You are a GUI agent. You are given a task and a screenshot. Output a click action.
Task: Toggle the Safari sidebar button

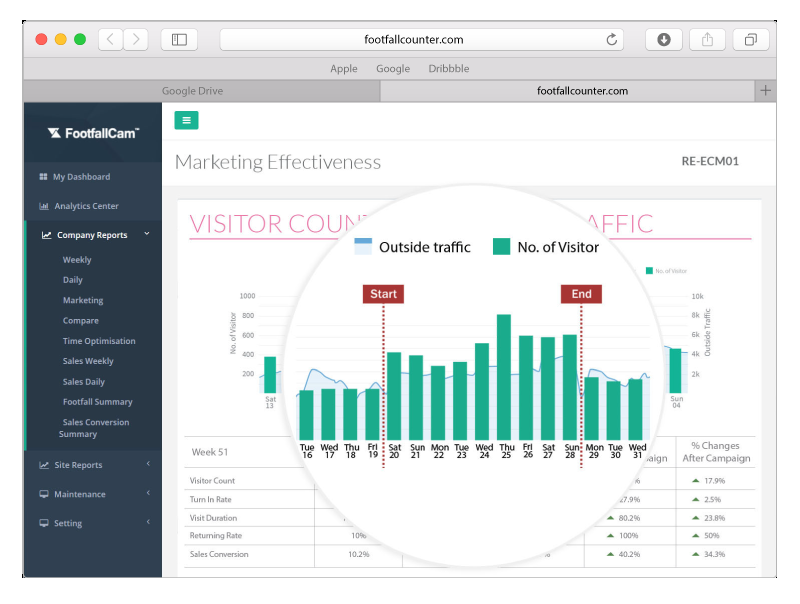pyautogui.click(x=179, y=40)
